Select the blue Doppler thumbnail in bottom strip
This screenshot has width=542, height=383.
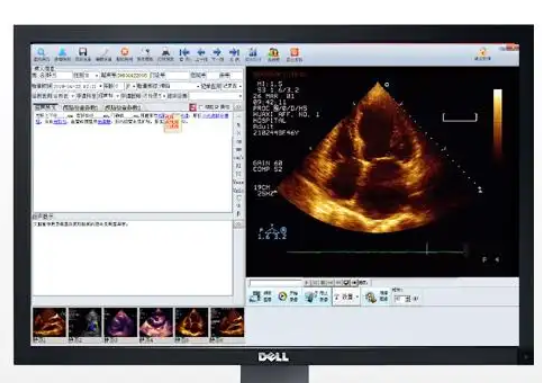pyautogui.click(x=85, y=323)
